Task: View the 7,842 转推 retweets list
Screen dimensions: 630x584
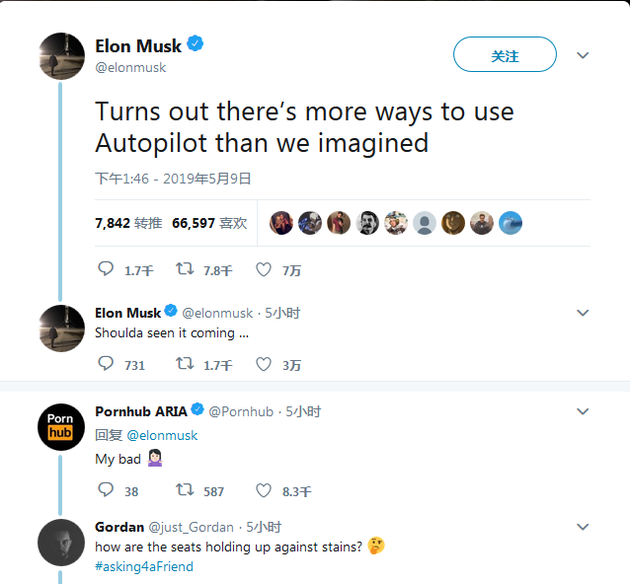Action: [129, 223]
